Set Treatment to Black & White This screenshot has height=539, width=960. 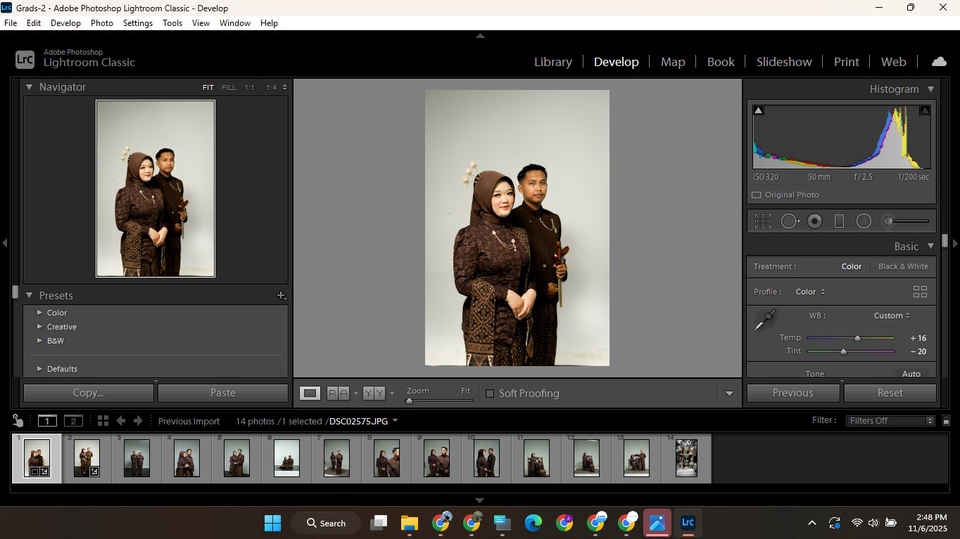tap(903, 266)
